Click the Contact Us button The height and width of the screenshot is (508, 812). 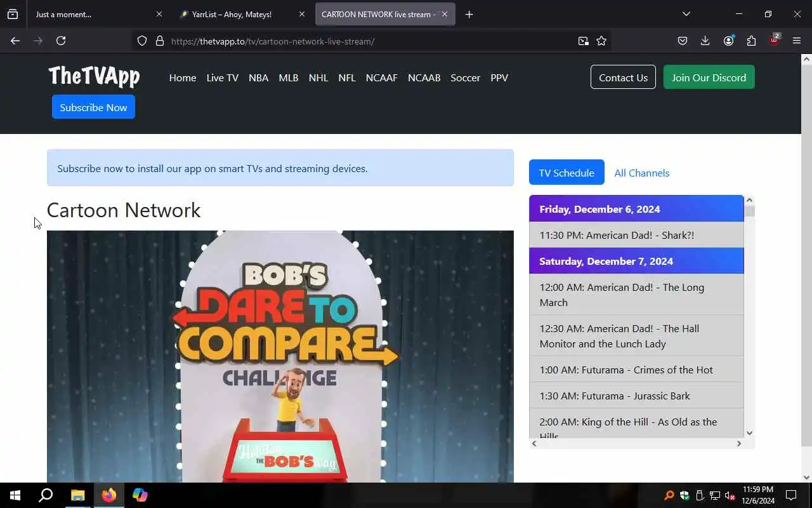pos(623,77)
